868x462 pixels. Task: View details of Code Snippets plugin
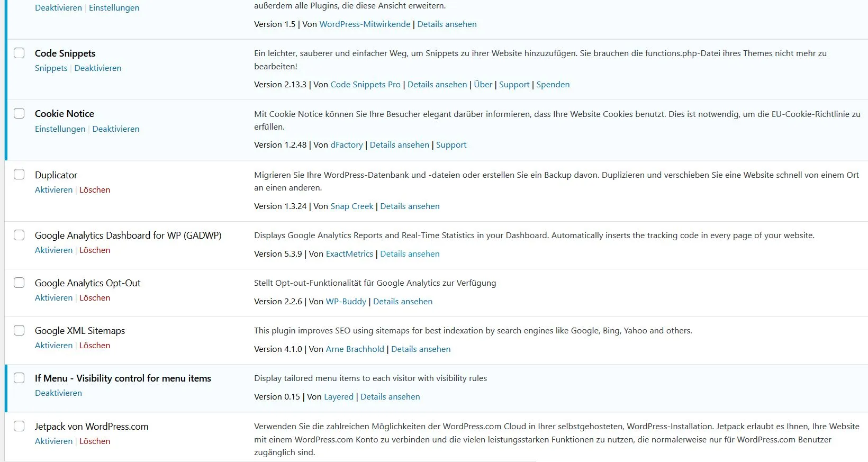(437, 85)
